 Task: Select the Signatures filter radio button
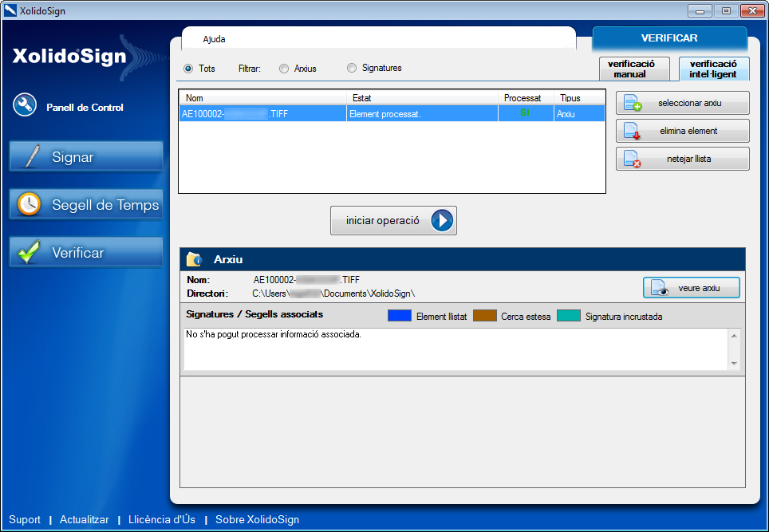tap(352, 68)
